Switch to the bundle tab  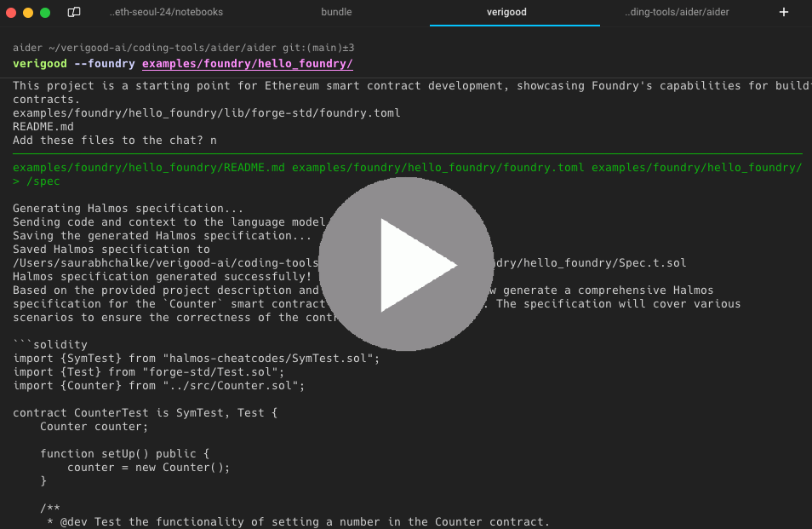tap(336, 12)
